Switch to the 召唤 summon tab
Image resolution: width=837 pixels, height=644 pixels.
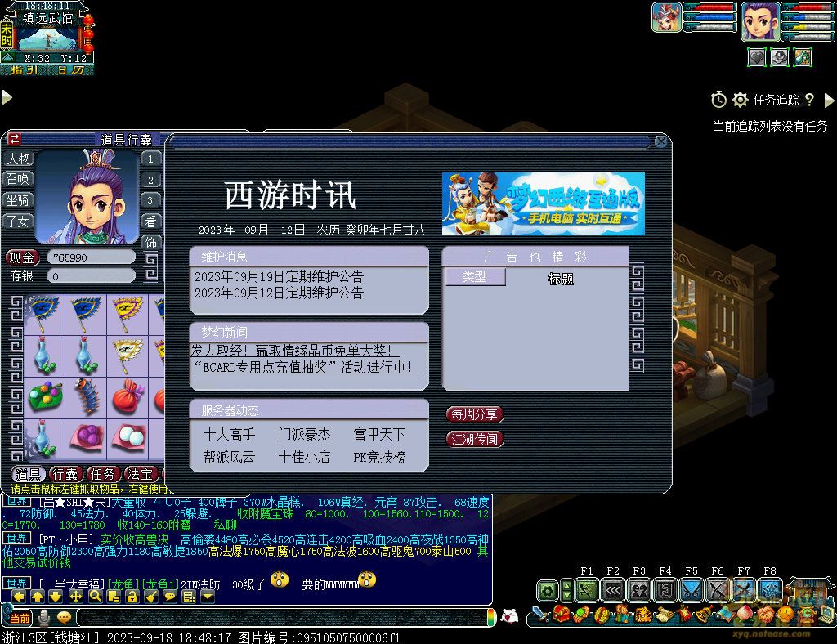pyautogui.click(x=18, y=179)
